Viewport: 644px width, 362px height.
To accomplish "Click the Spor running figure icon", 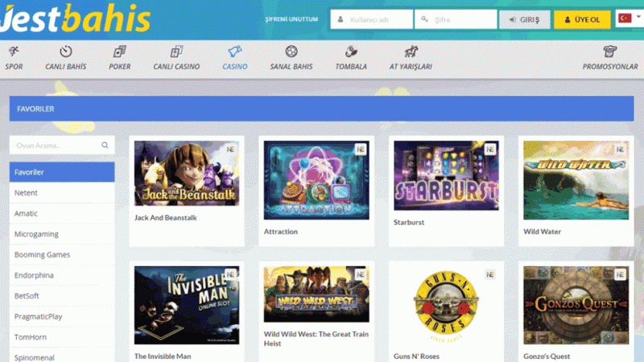I will 14,51.
